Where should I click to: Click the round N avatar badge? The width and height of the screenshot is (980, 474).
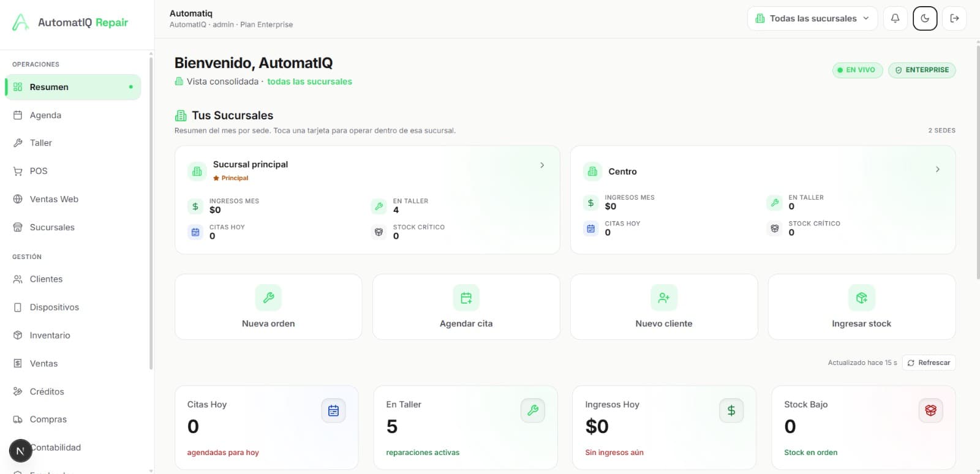click(20, 451)
